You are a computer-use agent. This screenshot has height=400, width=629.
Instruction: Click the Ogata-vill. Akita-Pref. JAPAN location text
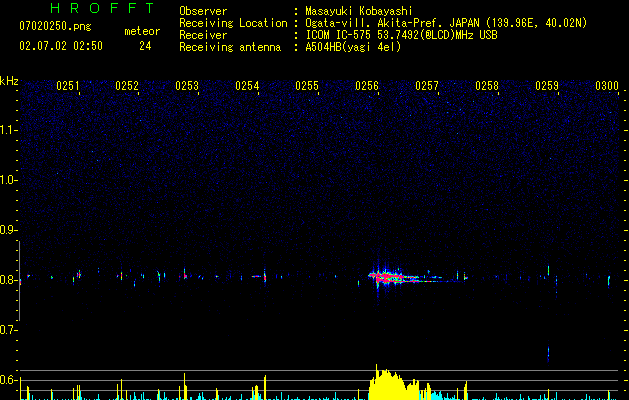point(446,23)
